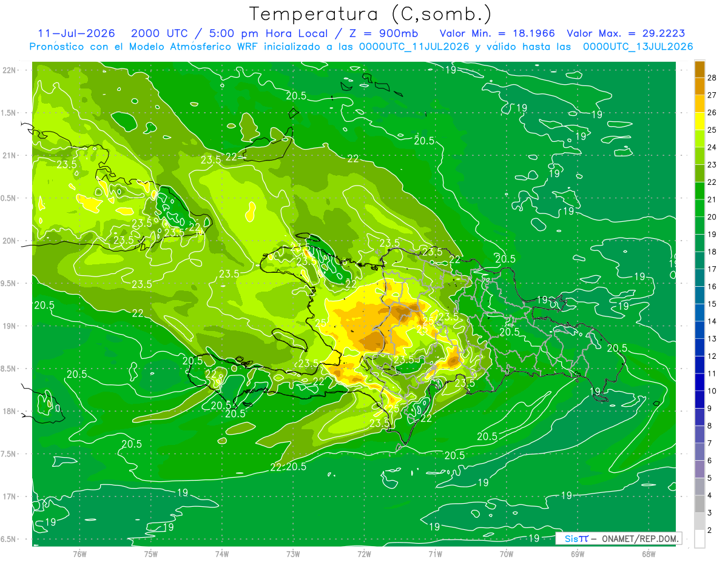Image resolution: width=728 pixels, height=562 pixels.
Task: Click the '19N' latitude label
Action: [x=9, y=326]
